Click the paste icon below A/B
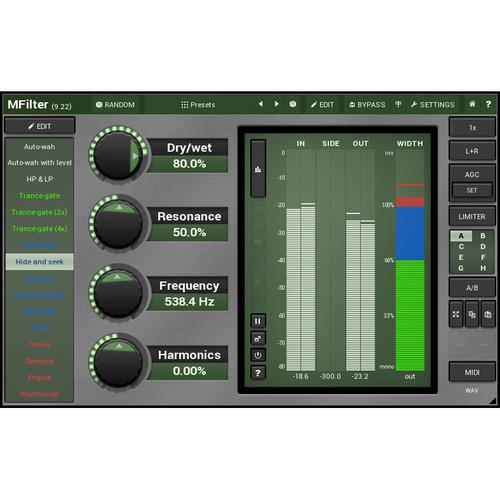500x500 pixels. [x=488, y=314]
